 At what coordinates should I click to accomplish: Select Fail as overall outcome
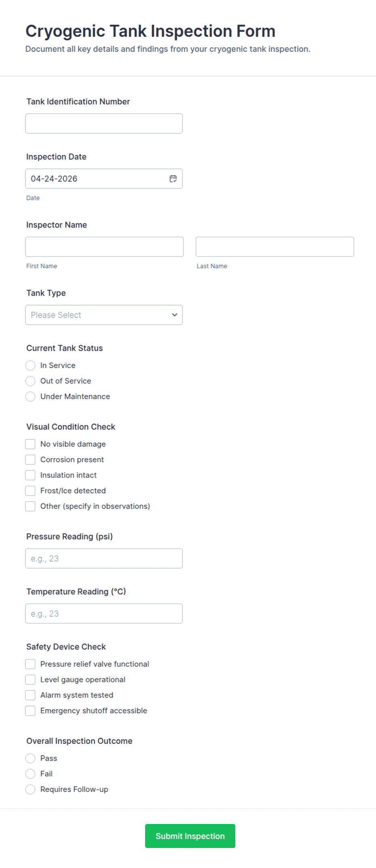(30, 773)
